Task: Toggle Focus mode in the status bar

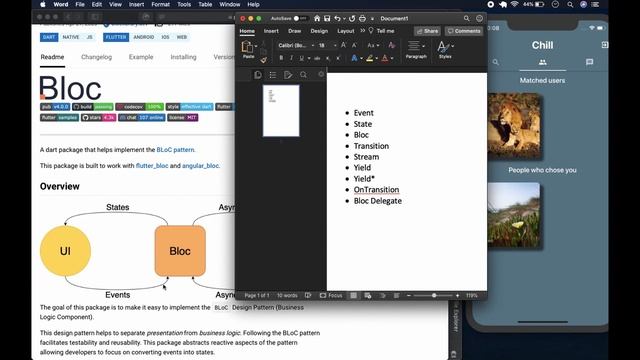Action: click(x=331, y=295)
